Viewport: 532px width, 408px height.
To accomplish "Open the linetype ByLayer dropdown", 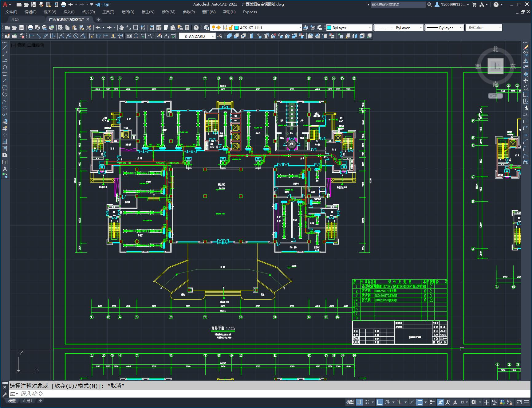I will coord(399,28).
